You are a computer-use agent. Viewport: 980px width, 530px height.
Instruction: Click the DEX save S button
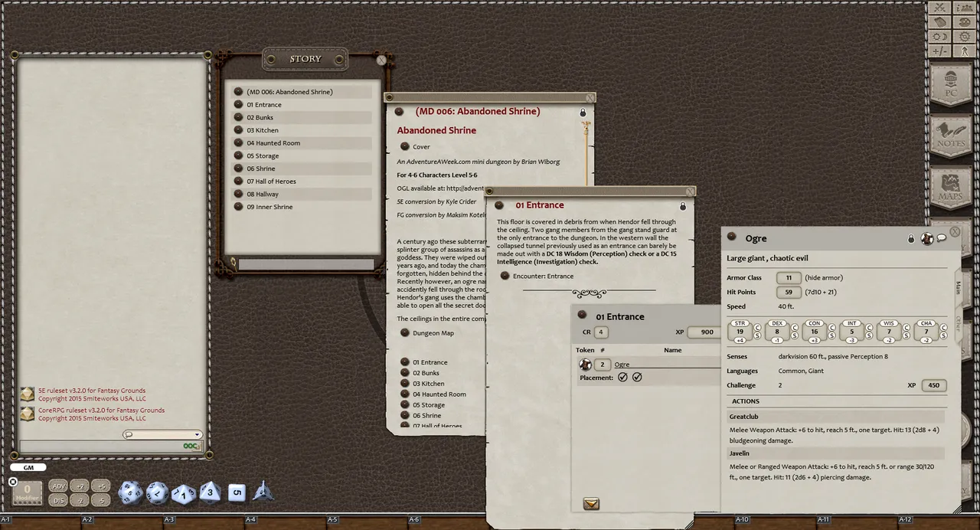(x=795, y=336)
